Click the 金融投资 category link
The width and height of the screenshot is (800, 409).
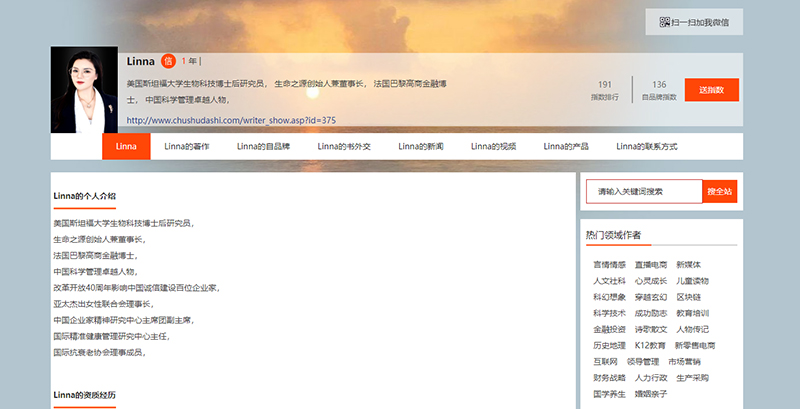(608, 329)
